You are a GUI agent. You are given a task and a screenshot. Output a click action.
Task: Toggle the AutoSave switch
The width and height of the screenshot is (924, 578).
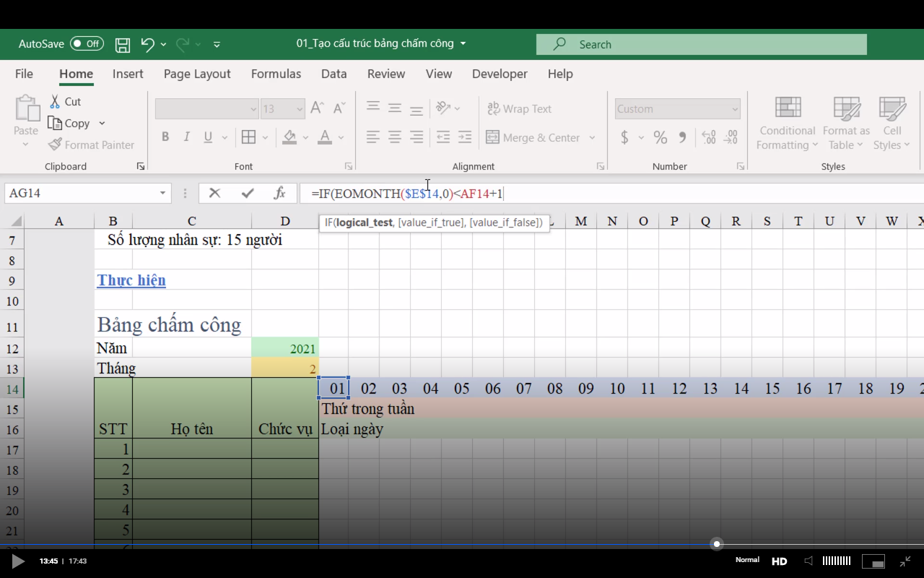(87, 44)
